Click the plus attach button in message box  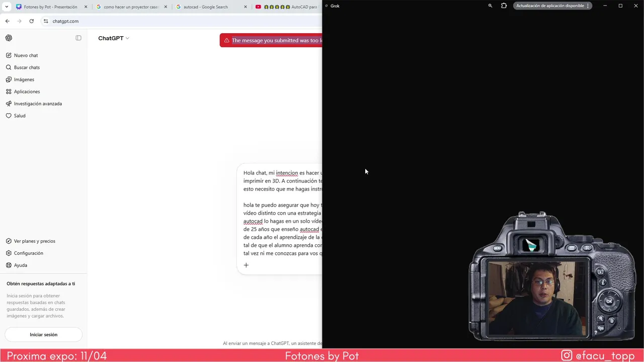(246, 265)
